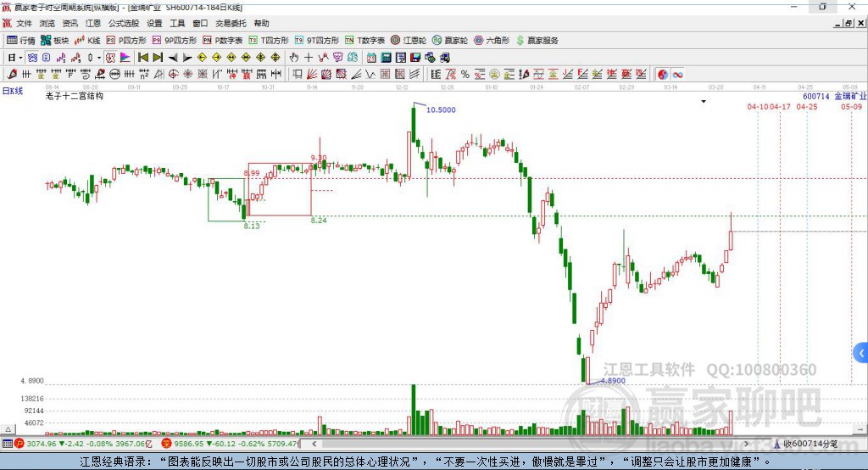
Task: Toggle the colored triangle chart icon
Action: click(125, 58)
